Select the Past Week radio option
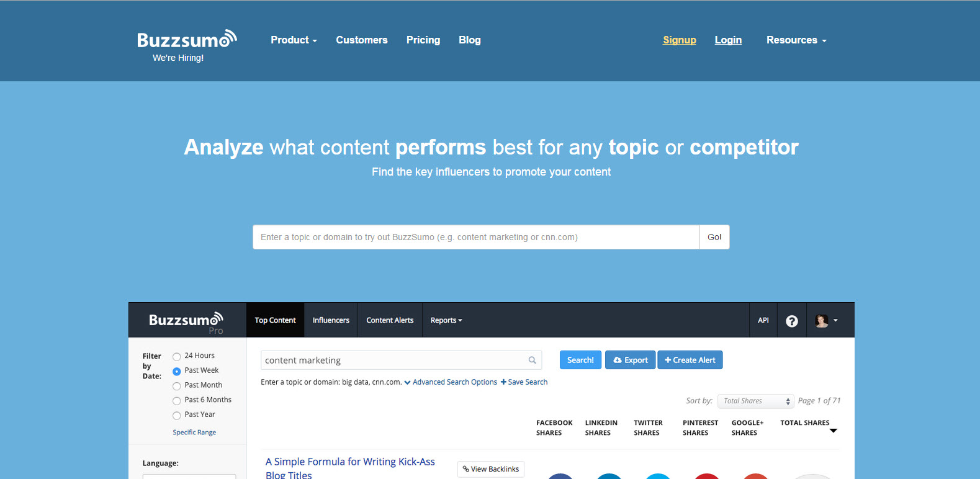 click(177, 371)
